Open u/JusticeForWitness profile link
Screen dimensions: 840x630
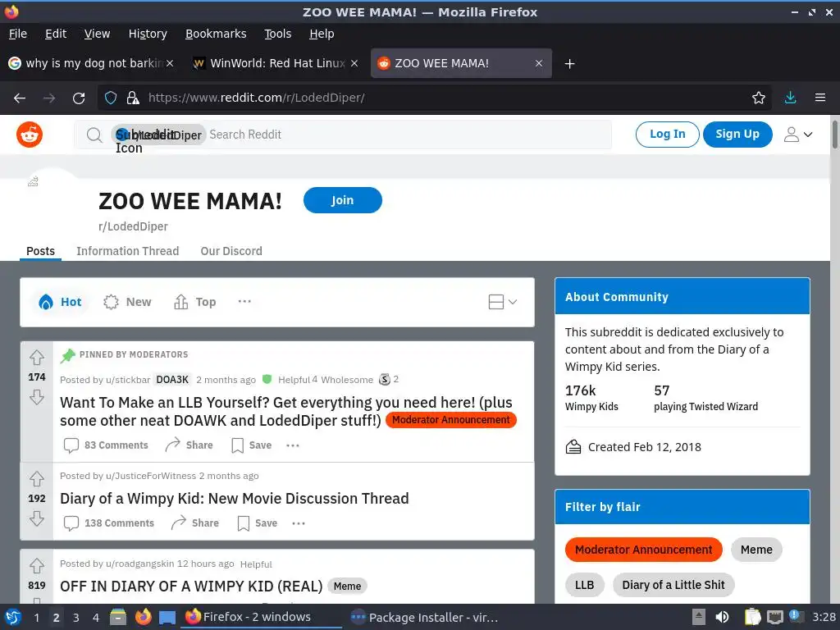point(151,476)
